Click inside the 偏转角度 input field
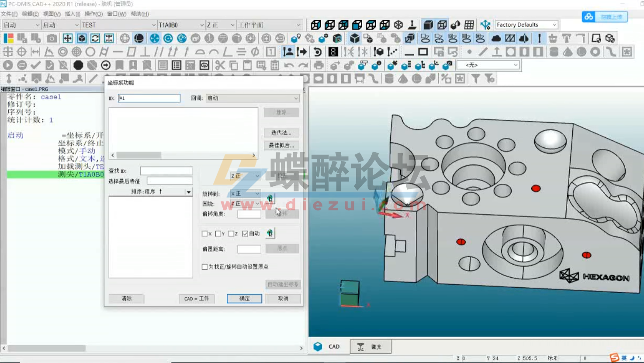 tap(249, 213)
